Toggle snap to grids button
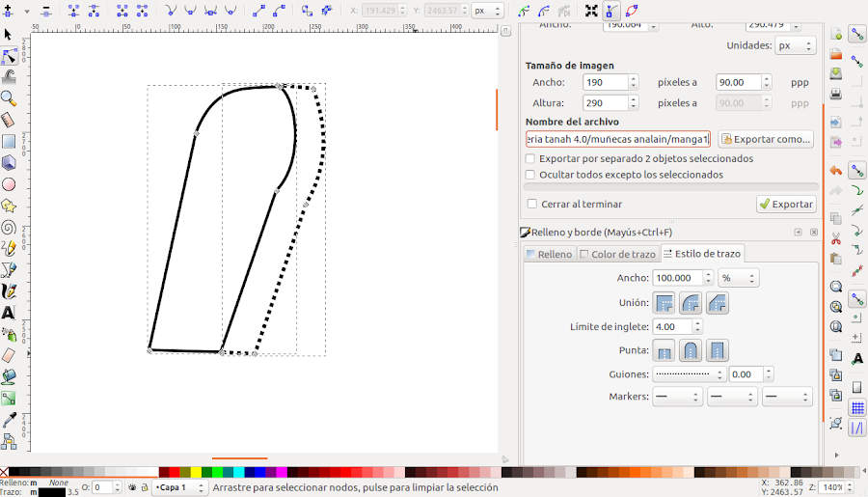This screenshot has height=497, width=868. [x=857, y=408]
